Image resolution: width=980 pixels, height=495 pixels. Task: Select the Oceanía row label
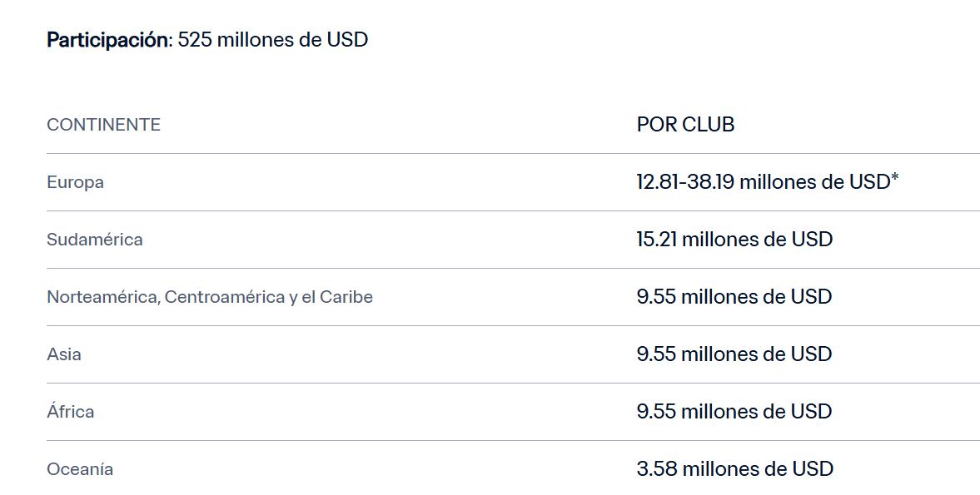click(x=80, y=469)
